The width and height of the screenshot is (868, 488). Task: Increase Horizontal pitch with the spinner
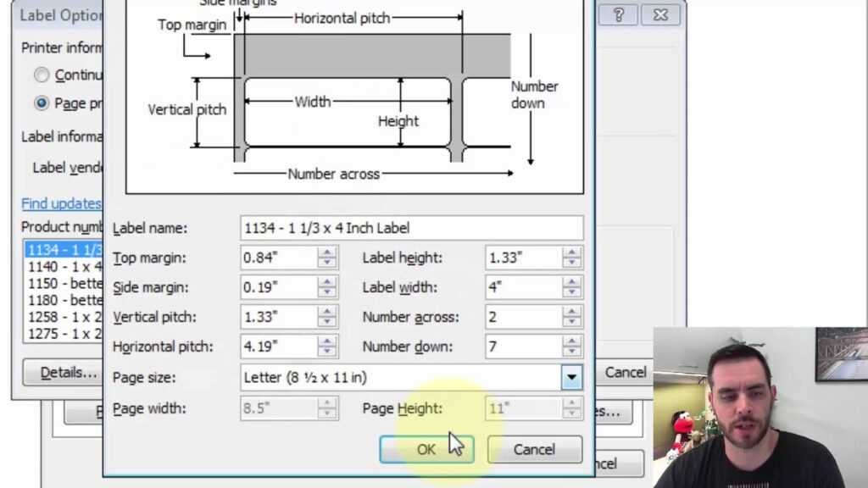point(327,342)
